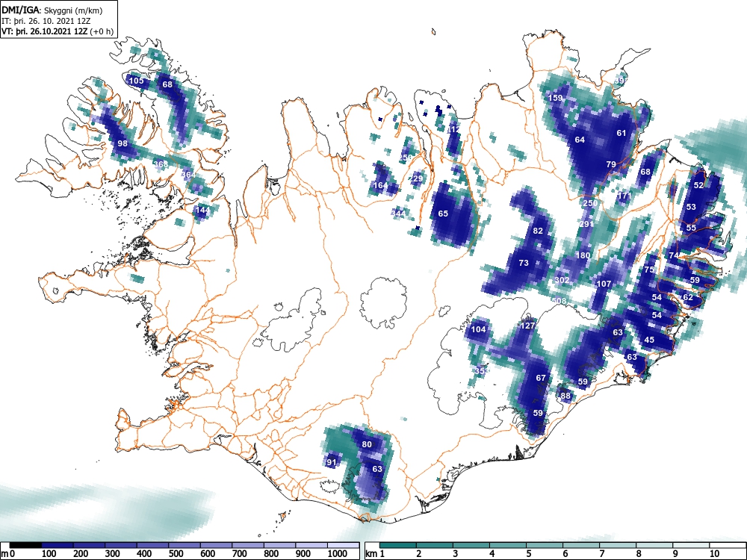Click the visibility value 79 on the map
The image size is (747, 560).
(611, 164)
